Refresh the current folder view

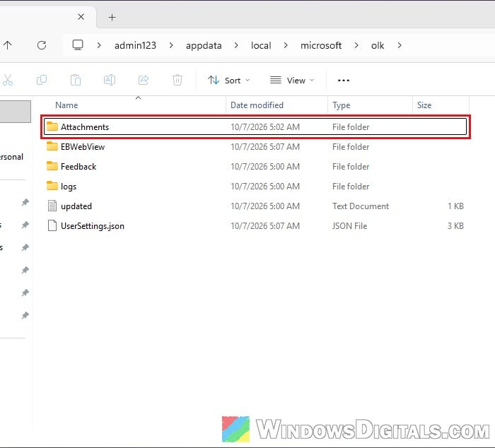point(42,45)
